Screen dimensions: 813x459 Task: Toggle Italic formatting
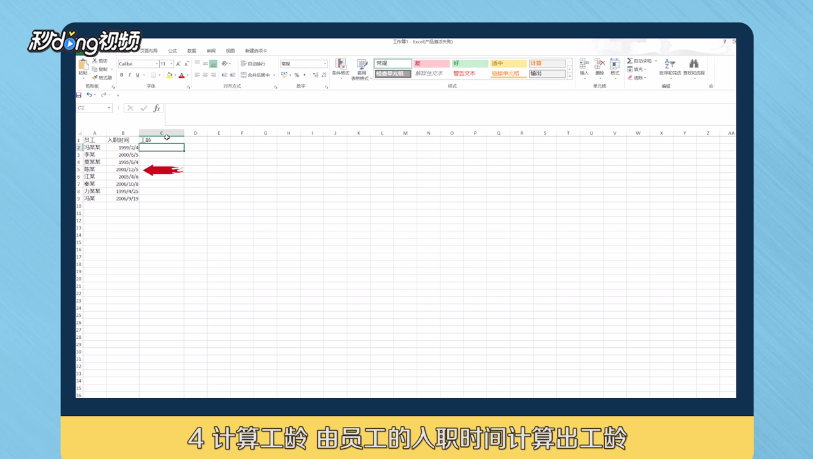tap(130, 75)
